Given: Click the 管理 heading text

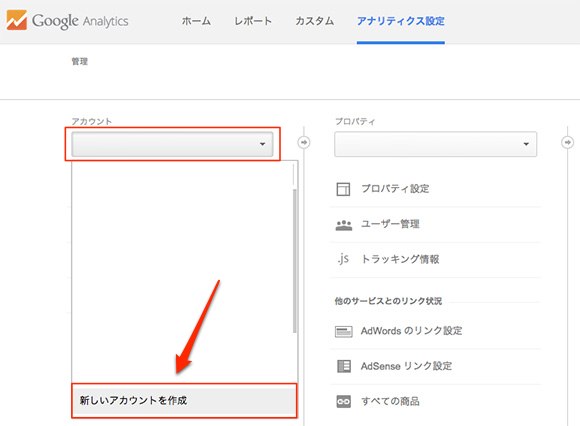Looking at the screenshot, I should (80, 61).
